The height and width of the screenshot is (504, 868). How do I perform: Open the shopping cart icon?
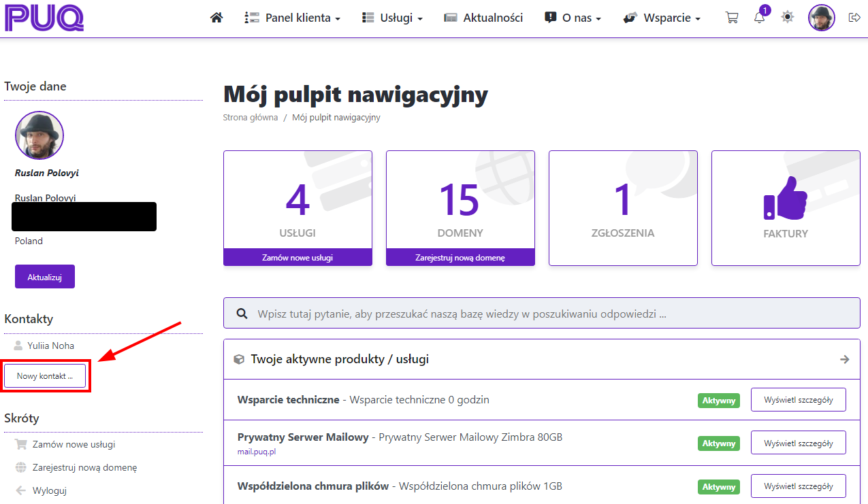point(732,18)
